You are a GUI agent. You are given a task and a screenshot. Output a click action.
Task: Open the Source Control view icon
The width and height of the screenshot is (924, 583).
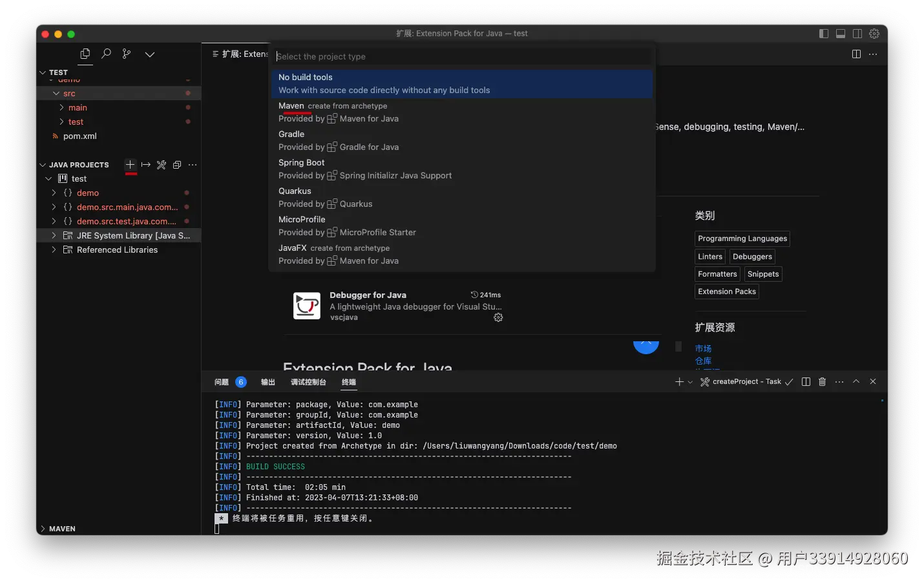[x=127, y=54]
